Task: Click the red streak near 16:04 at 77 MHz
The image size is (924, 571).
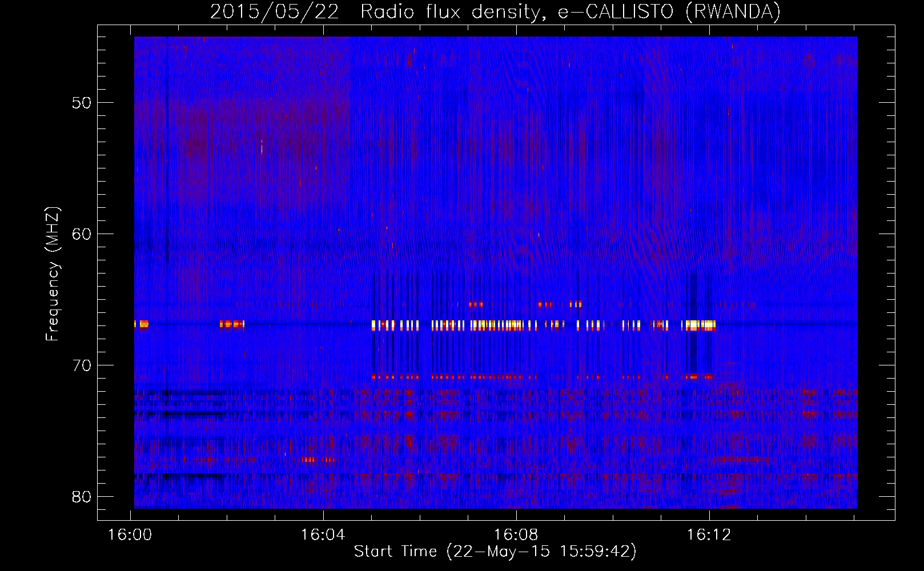Action: click(x=318, y=460)
